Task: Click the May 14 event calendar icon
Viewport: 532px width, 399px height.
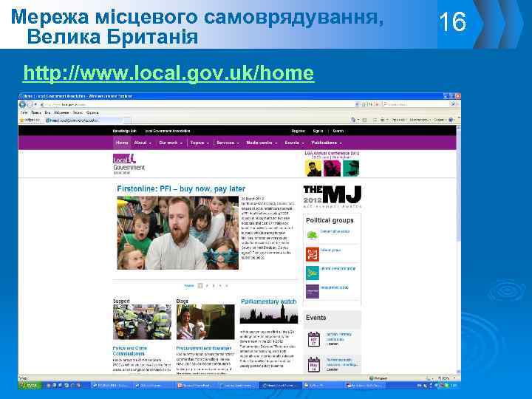Action: (x=313, y=364)
